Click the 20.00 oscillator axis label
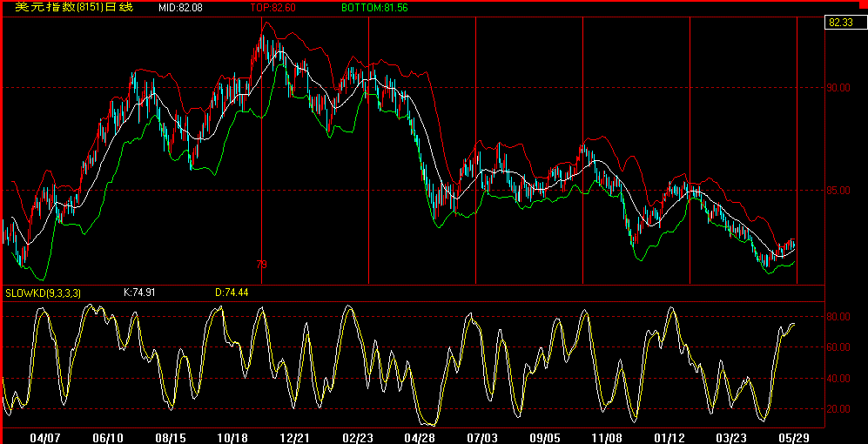Viewport: 868px width, 444px height. coord(840,408)
